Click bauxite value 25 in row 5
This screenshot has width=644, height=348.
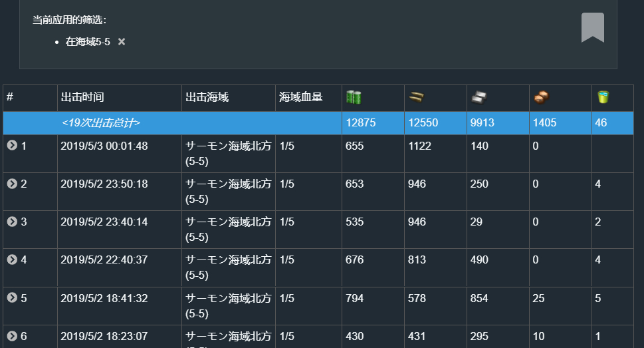[x=538, y=298]
